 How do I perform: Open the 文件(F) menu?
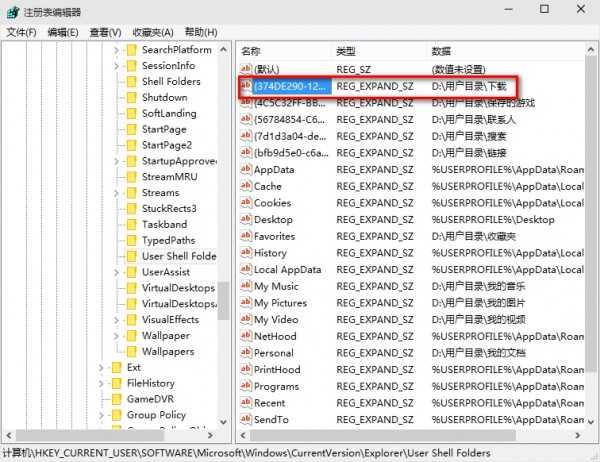coord(21,32)
